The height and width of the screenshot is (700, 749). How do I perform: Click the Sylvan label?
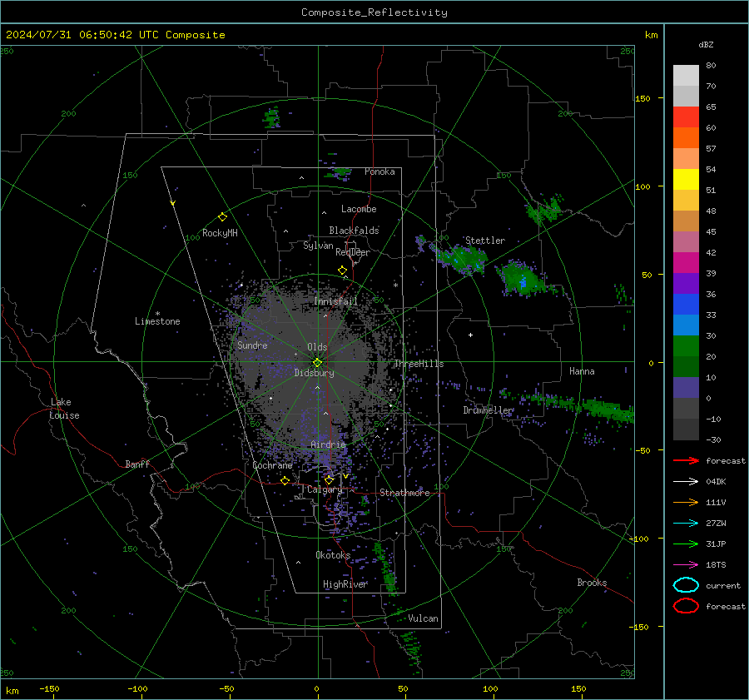click(x=318, y=246)
